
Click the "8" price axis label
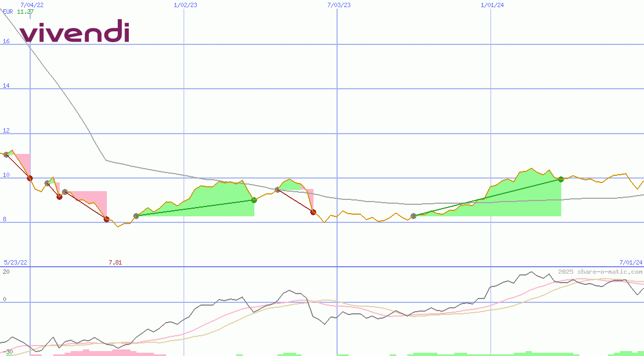click(x=4, y=219)
